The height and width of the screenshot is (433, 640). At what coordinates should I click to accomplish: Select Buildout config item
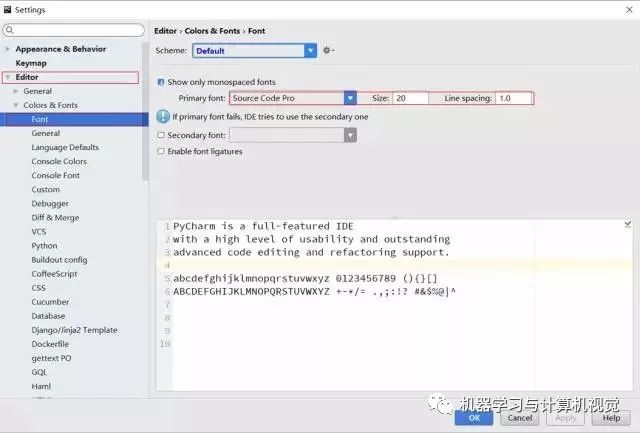pos(59,260)
